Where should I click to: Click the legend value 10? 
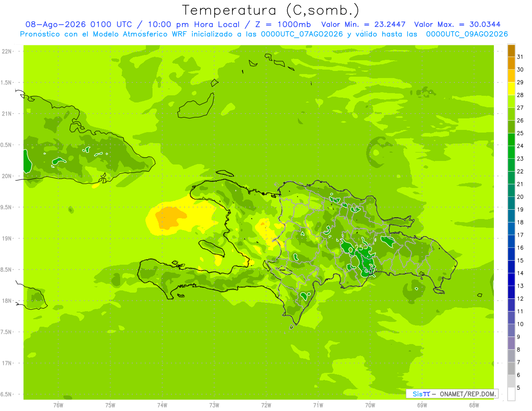click(520, 324)
